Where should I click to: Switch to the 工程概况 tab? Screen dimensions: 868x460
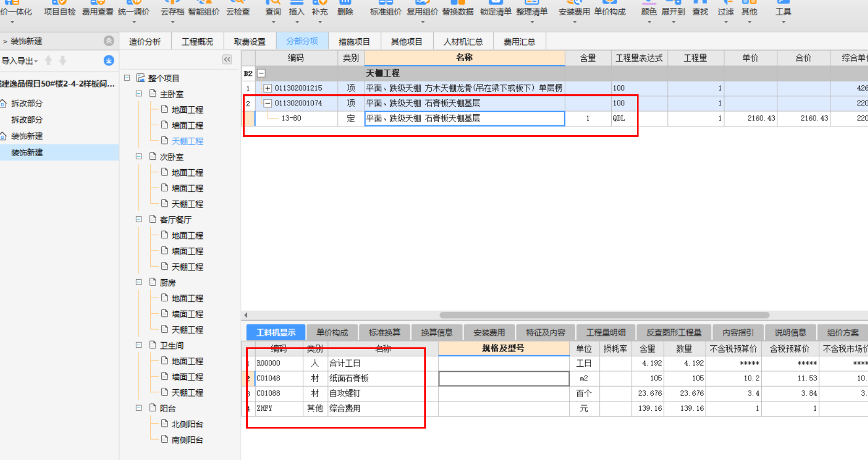pos(197,41)
